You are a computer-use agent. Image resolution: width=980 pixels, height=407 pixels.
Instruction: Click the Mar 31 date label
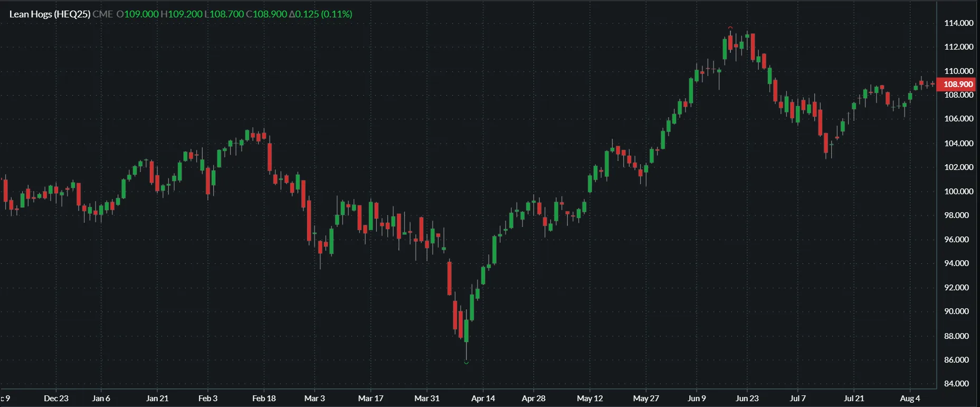(x=426, y=399)
